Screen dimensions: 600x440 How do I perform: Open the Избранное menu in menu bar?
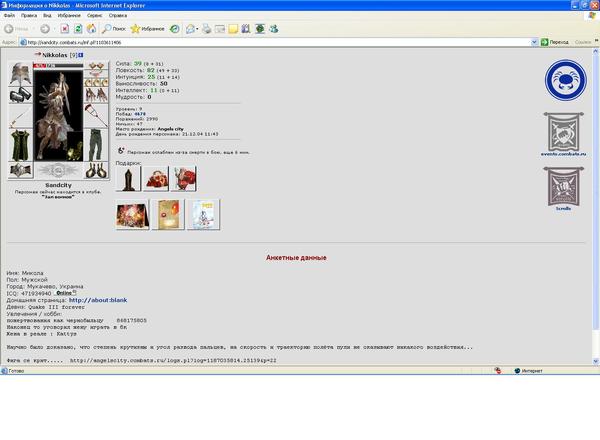(69, 16)
